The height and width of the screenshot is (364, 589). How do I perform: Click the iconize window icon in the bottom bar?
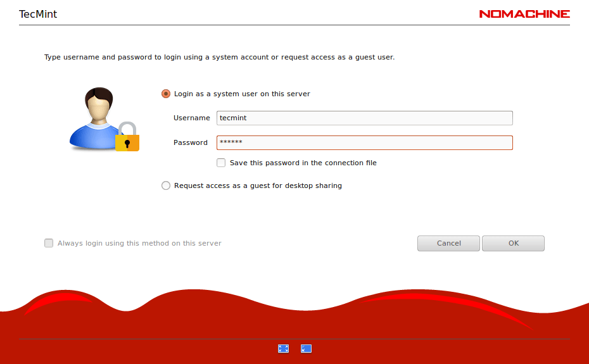point(306,349)
